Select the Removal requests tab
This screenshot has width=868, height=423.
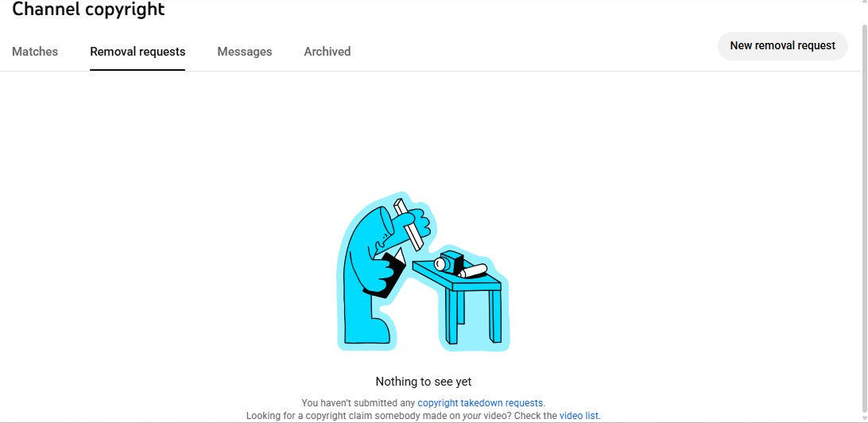138,52
